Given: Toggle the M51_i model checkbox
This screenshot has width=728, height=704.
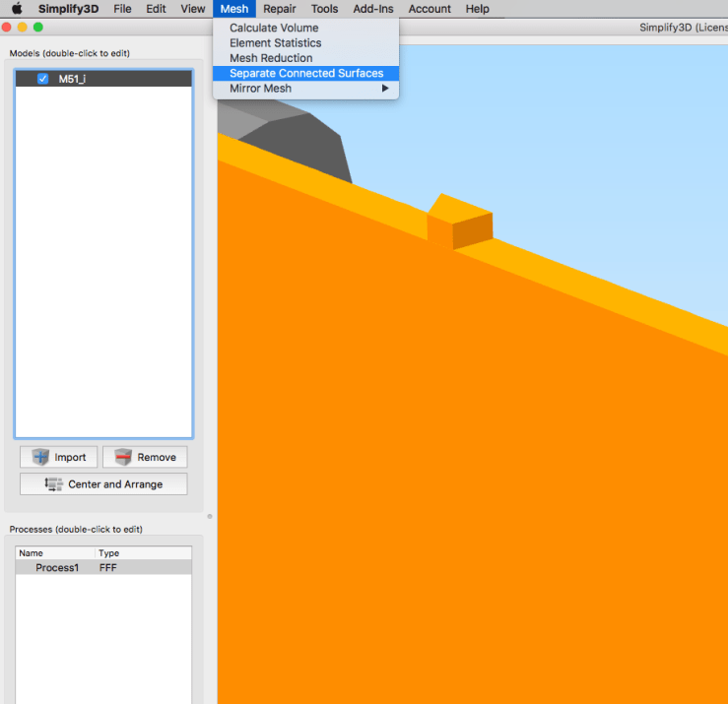Looking at the screenshot, I should click(x=42, y=79).
